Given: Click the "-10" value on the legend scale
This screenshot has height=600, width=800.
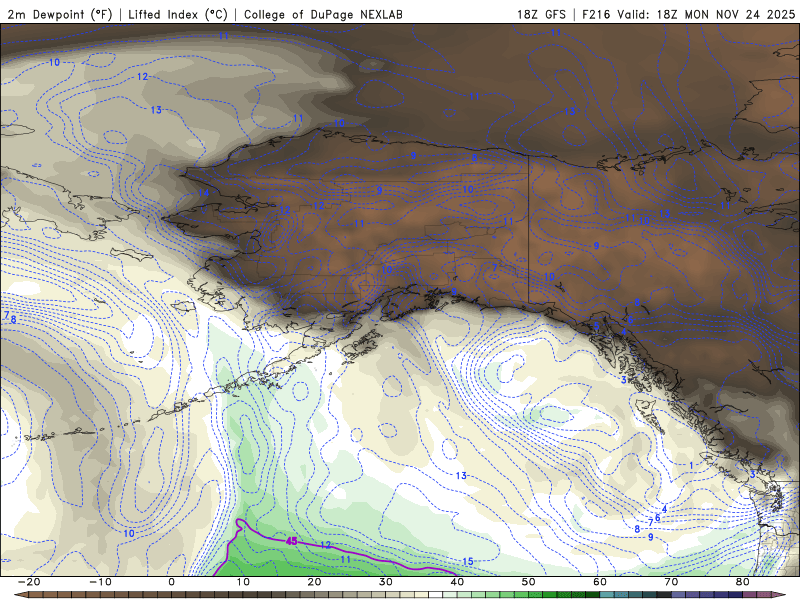Looking at the screenshot, I should pos(100,582).
